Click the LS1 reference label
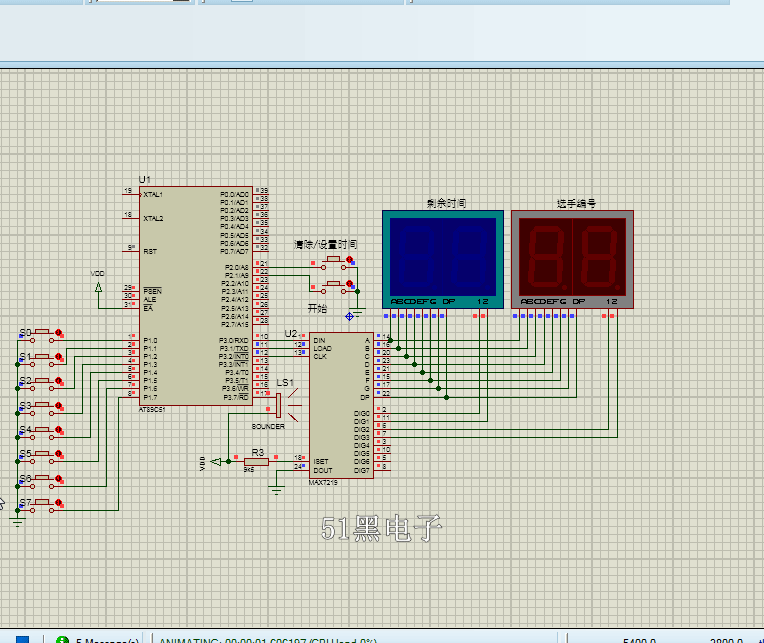Screen dimensions: 764x643 tap(285, 383)
